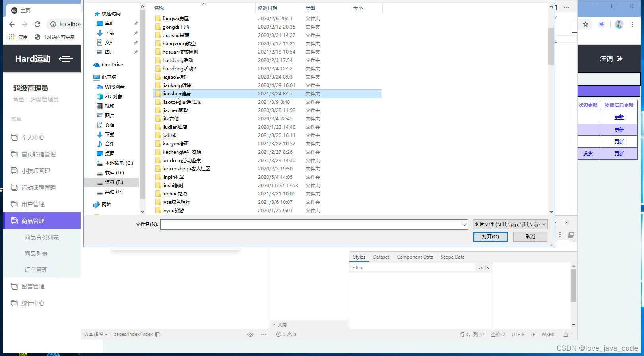Focus the 文件名 input field
Viewport: 644px width, 356px height.
[x=311, y=224]
